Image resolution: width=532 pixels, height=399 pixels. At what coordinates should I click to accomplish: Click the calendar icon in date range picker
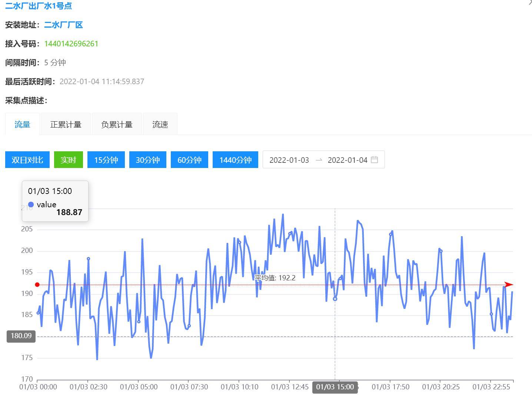[x=374, y=160]
